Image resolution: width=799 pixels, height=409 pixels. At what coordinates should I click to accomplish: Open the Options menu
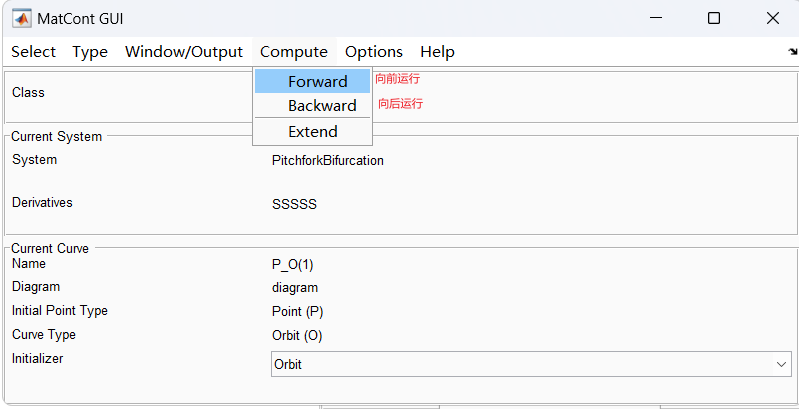[x=374, y=52]
